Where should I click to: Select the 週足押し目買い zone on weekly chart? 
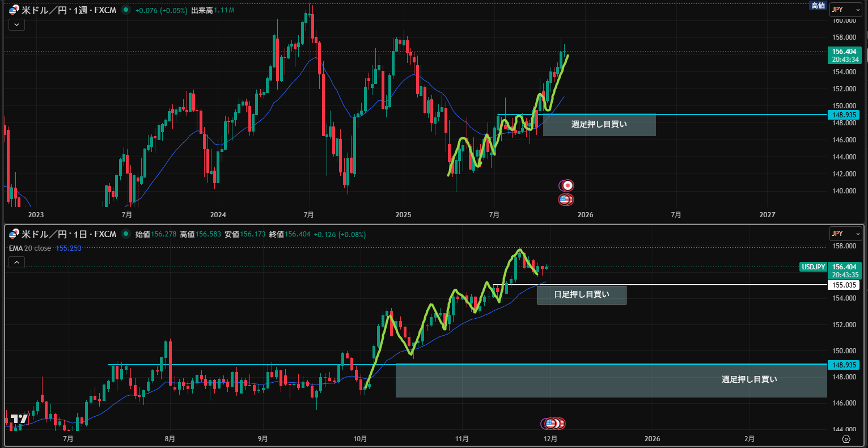599,125
